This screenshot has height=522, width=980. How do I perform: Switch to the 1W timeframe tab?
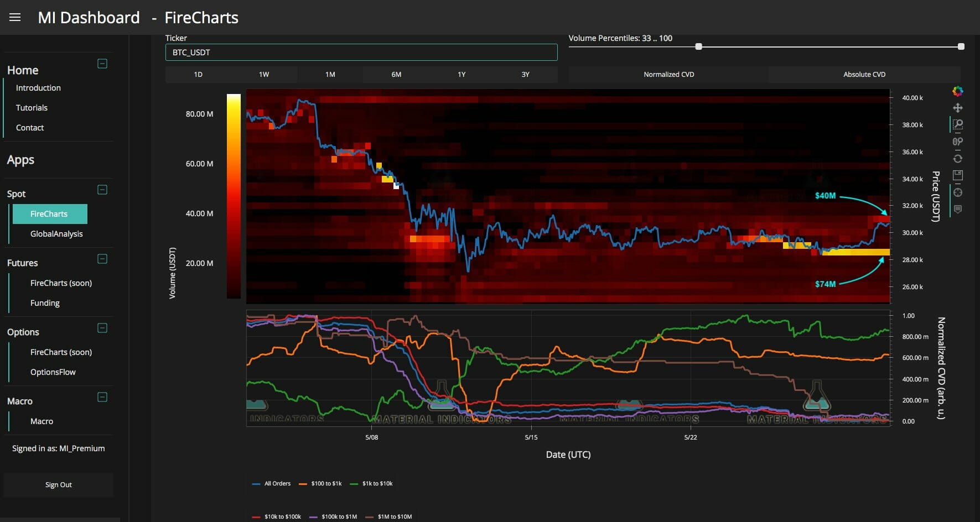[264, 75]
